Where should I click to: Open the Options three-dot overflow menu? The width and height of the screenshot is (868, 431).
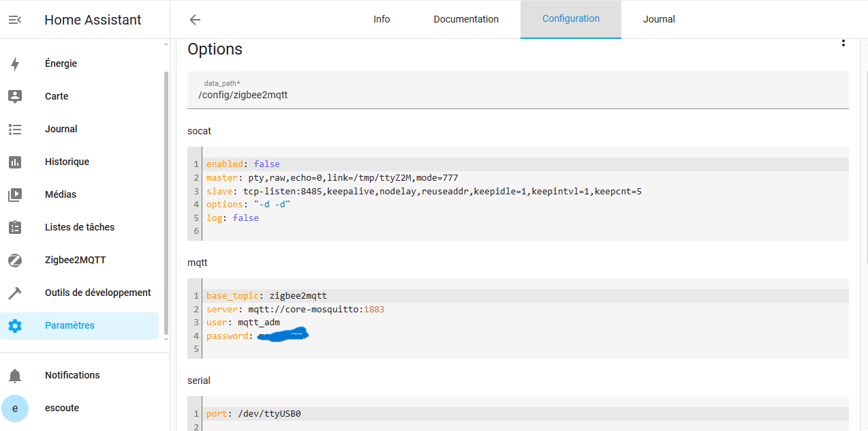point(843,43)
